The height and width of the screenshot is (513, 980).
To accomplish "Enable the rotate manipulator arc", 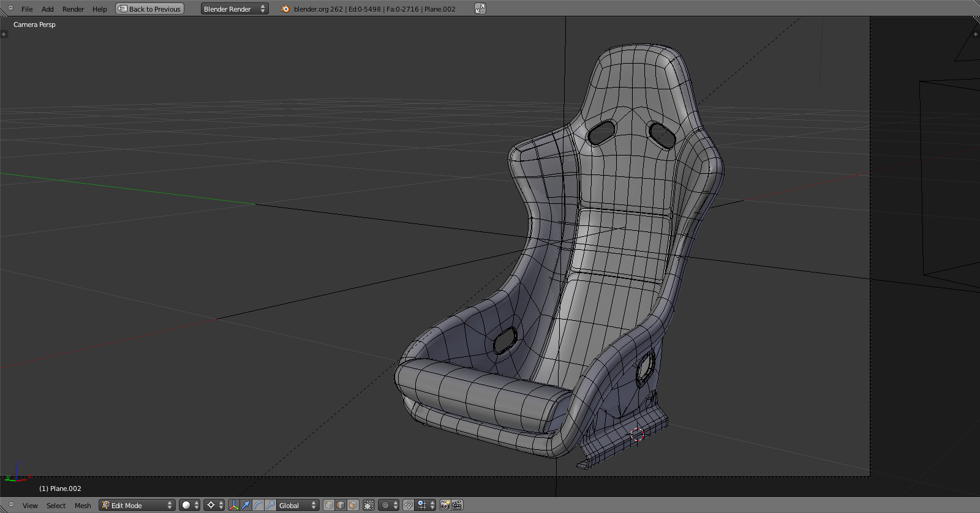I will tap(258, 505).
